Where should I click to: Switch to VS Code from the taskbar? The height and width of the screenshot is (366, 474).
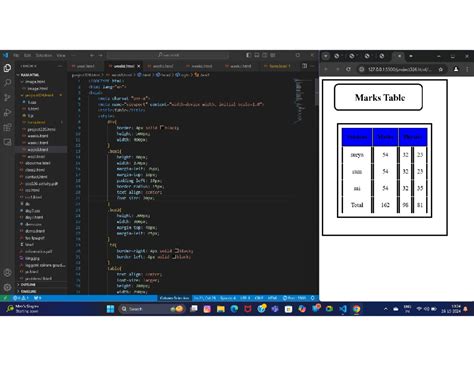(x=343, y=309)
